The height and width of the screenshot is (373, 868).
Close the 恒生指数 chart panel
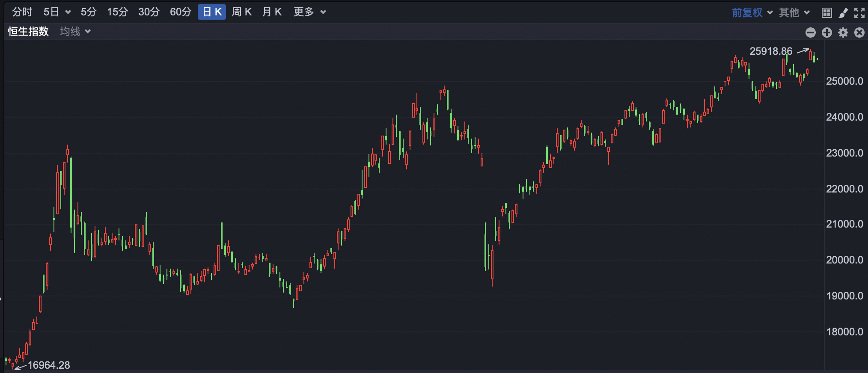pyautogui.click(x=859, y=33)
